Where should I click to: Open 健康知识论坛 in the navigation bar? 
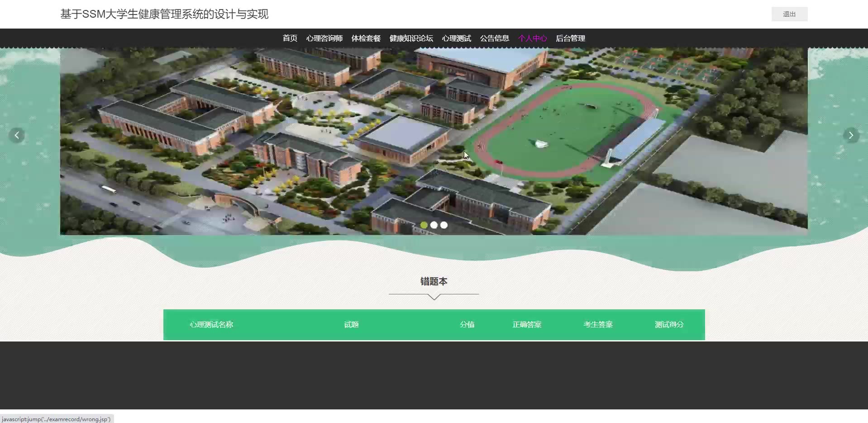click(x=411, y=38)
